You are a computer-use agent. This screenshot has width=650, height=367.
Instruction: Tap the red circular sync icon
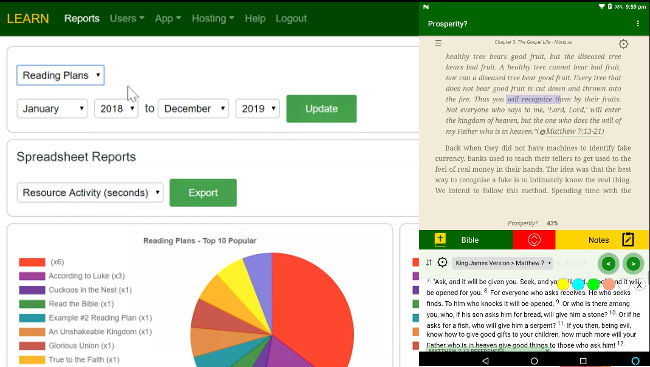pos(534,240)
